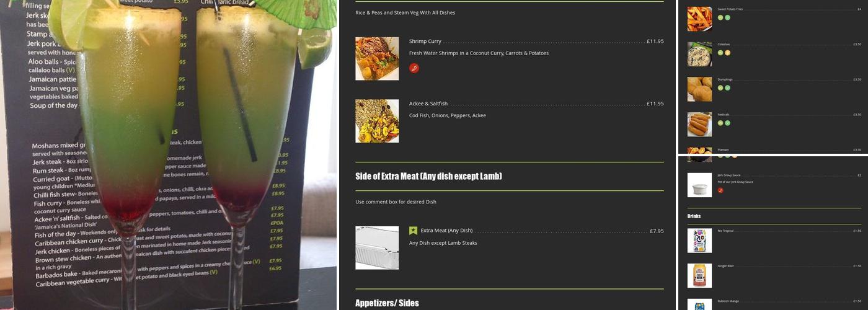Open the Rio Tropical can thumbnail

[699, 241]
